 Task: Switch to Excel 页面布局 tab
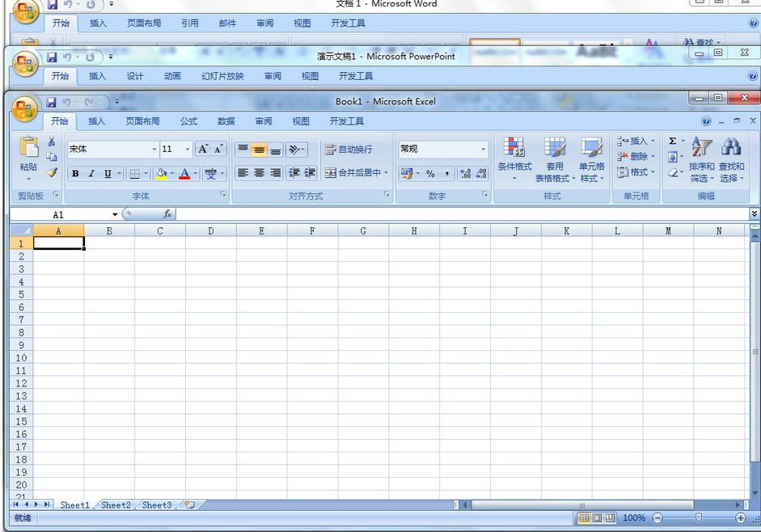point(142,121)
